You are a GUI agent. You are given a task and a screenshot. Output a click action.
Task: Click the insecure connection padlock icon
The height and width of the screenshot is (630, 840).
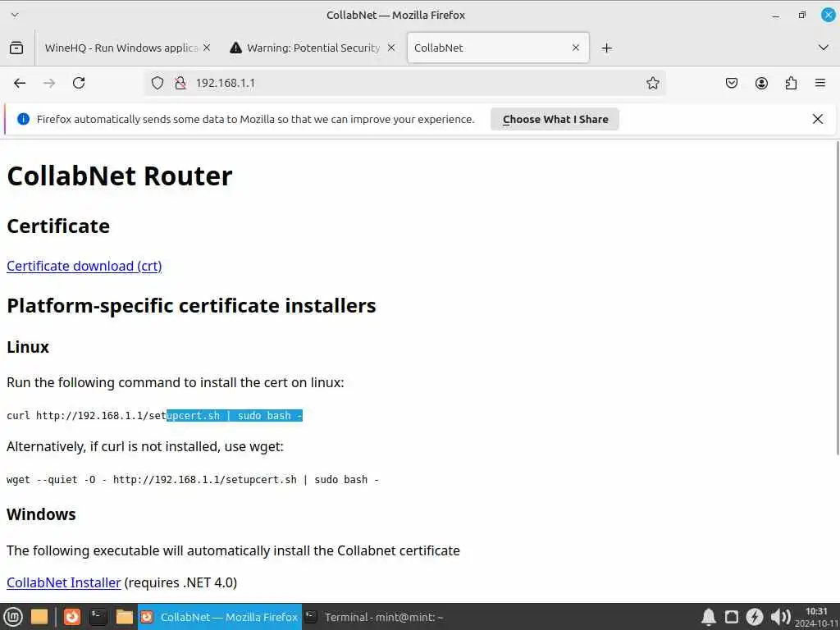coord(180,83)
